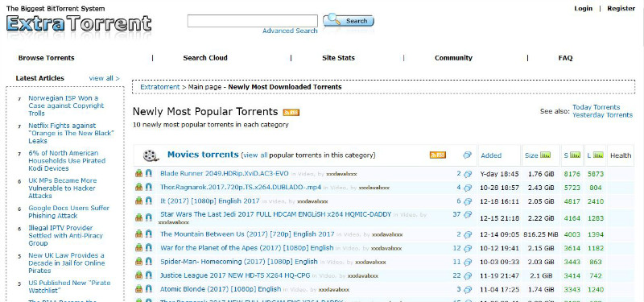Open the magnet link for Spider-Man Homecoming
This screenshot has height=302, width=644.
tap(149, 261)
